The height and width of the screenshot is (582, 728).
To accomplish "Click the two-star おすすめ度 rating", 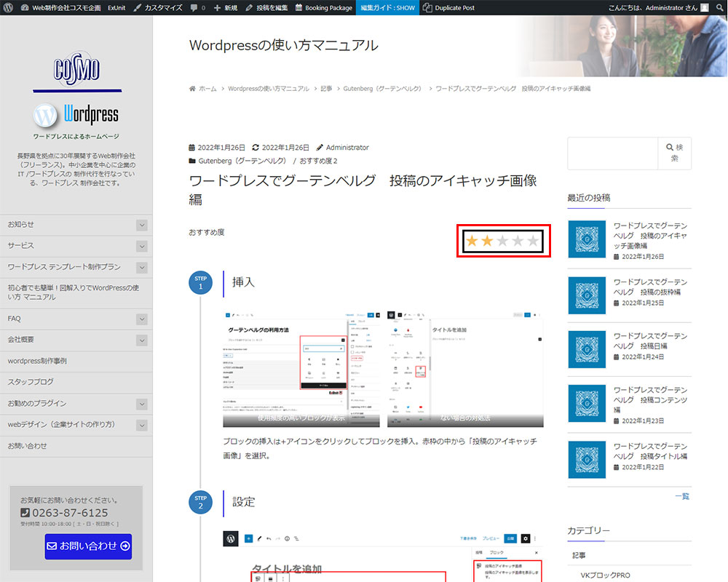I will [502, 241].
